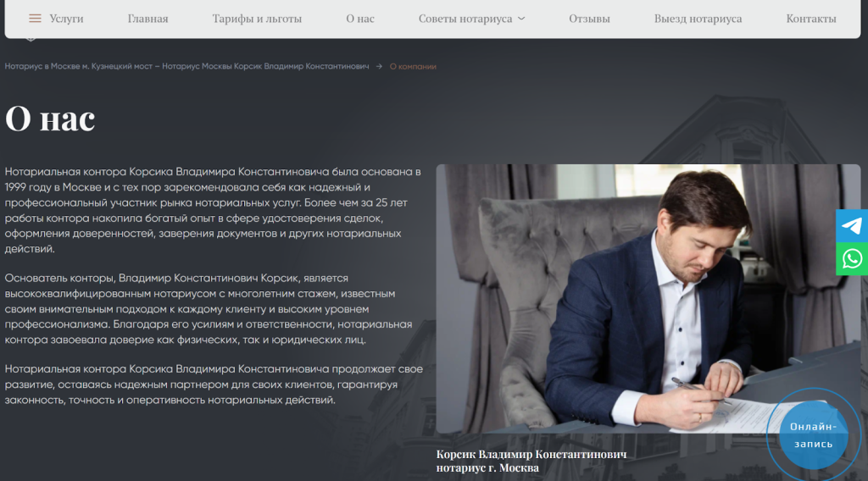Open the Выезд нотариуса page
Viewport: 868px width, 481px height.
coord(698,19)
